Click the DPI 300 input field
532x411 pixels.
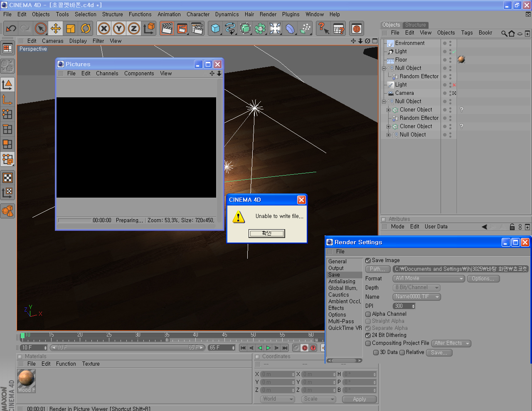coord(404,306)
